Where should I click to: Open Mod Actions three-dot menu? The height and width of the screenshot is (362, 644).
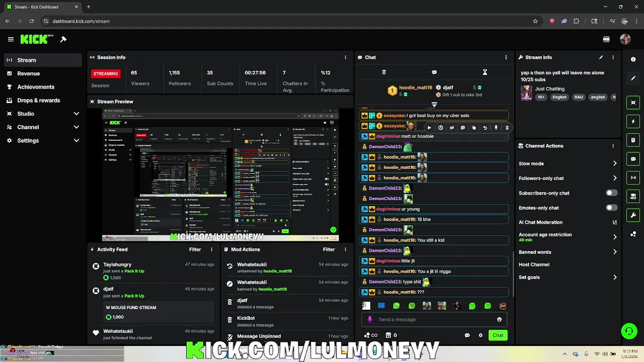(x=345, y=249)
